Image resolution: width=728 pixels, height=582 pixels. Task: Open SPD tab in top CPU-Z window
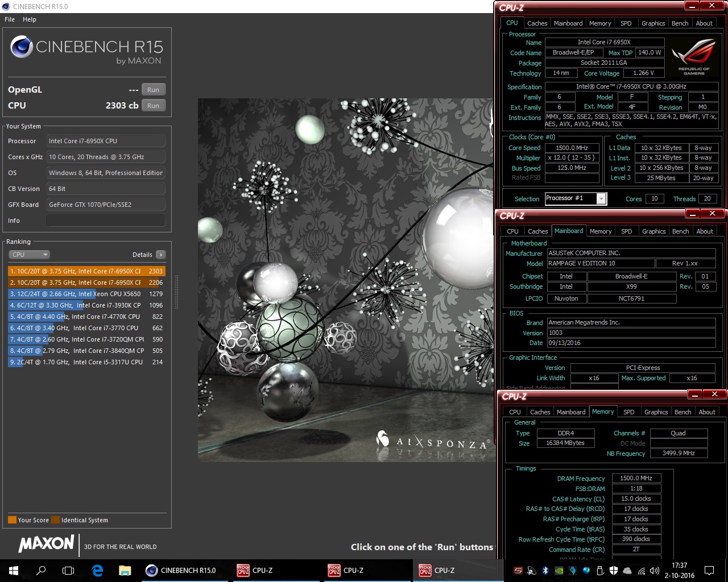[x=626, y=23]
